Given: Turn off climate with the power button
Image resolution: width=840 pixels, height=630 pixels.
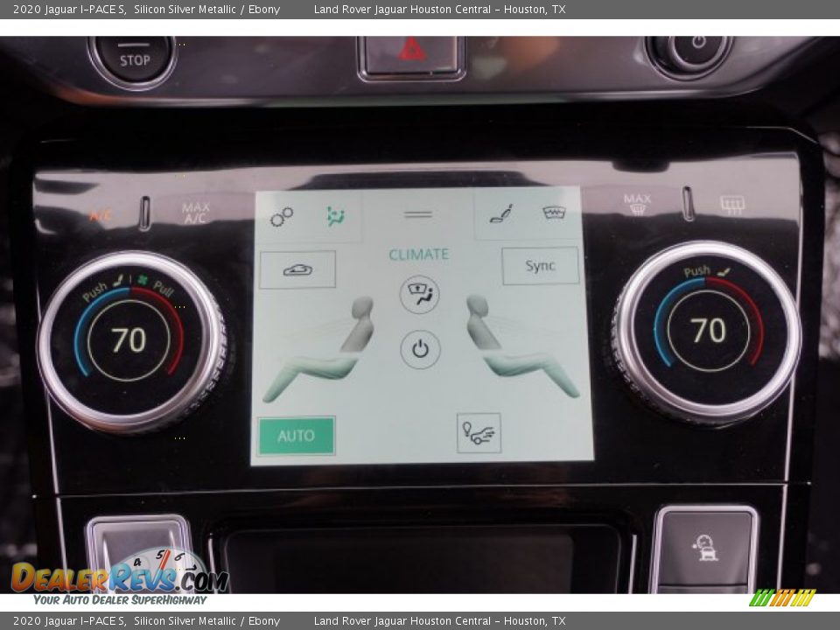Looking at the screenshot, I should 421,349.
